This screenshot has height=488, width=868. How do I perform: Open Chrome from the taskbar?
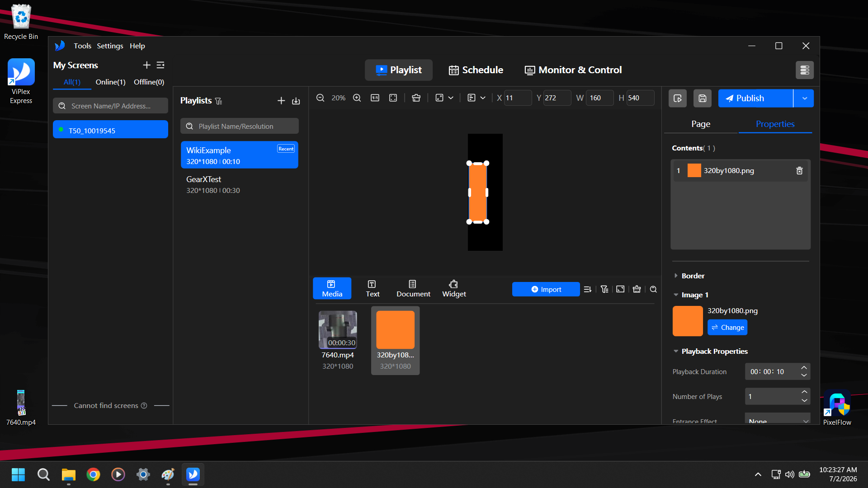tap(93, 474)
